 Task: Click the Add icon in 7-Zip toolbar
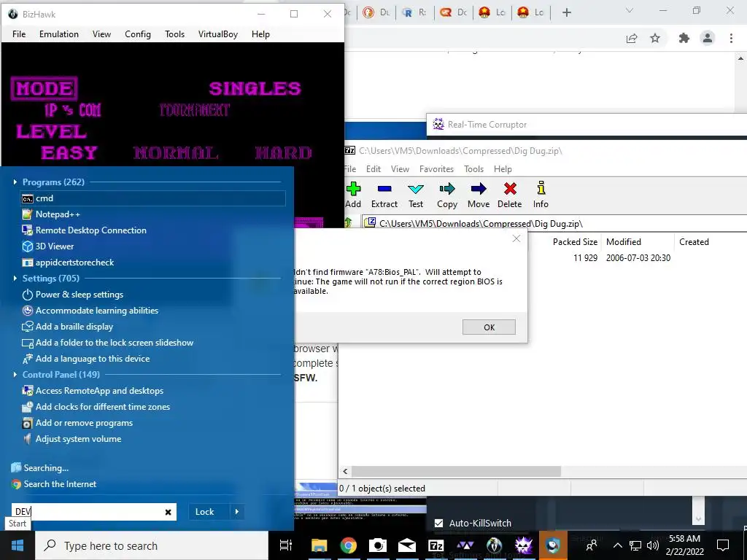coord(353,189)
